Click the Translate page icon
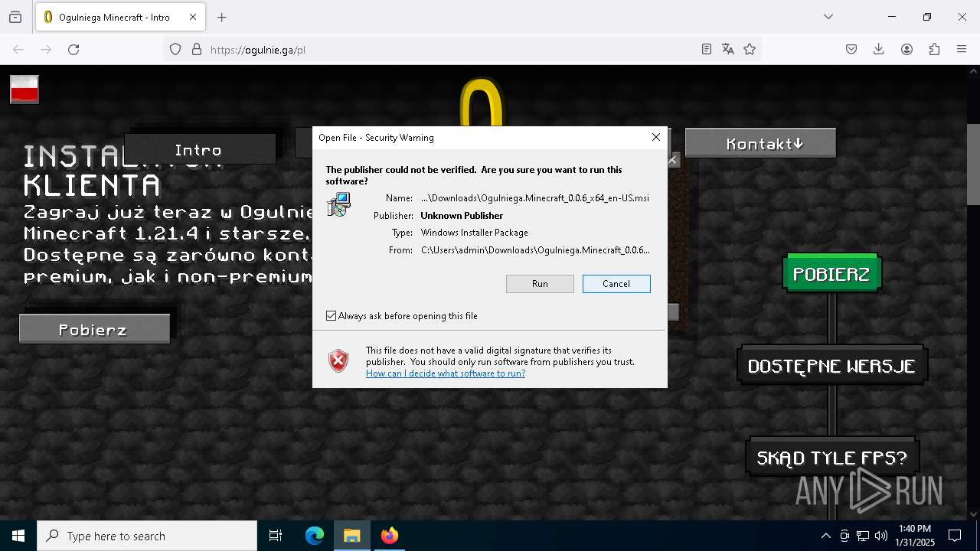Image resolution: width=980 pixels, height=551 pixels. tap(728, 50)
